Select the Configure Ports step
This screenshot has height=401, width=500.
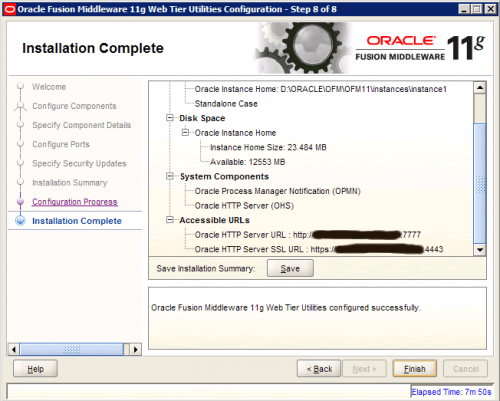[x=61, y=144]
